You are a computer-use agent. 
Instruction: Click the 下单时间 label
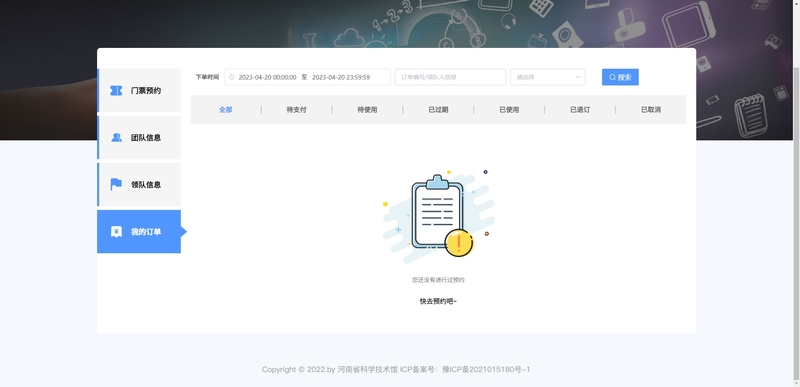click(x=207, y=77)
